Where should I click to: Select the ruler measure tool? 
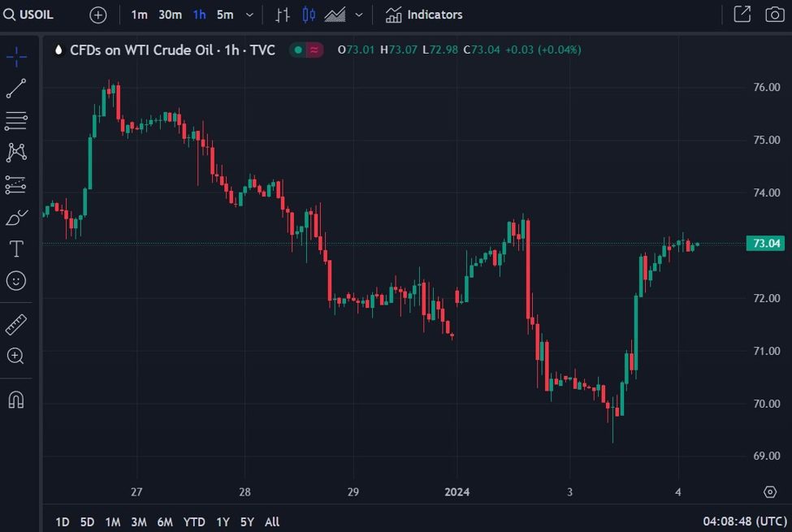pyautogui.click(x=16, y=325)
